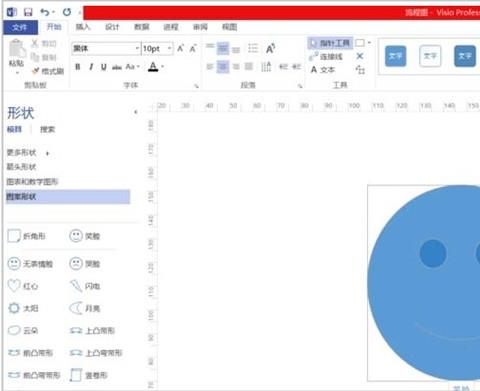This screenshot has height=391, width=480.
Task: Click the increase font size icon
Action: 181,49
